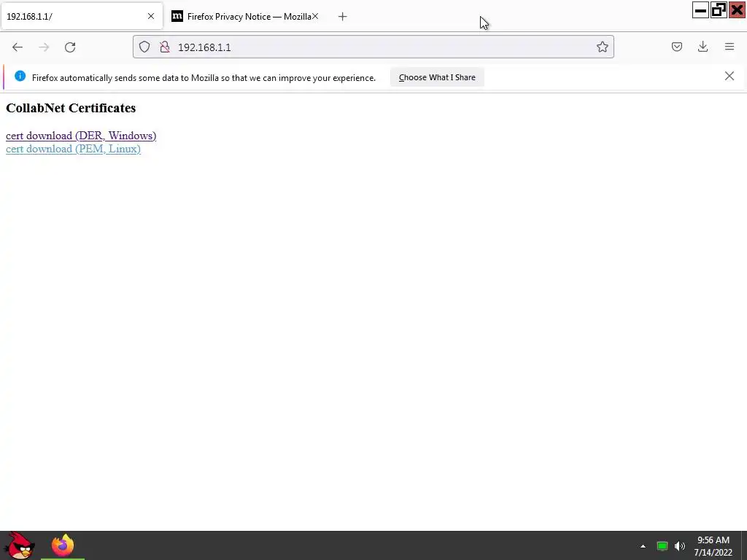Viewport: 747px width, 560px height.
Task: Reload the current page
Action: 70,47
